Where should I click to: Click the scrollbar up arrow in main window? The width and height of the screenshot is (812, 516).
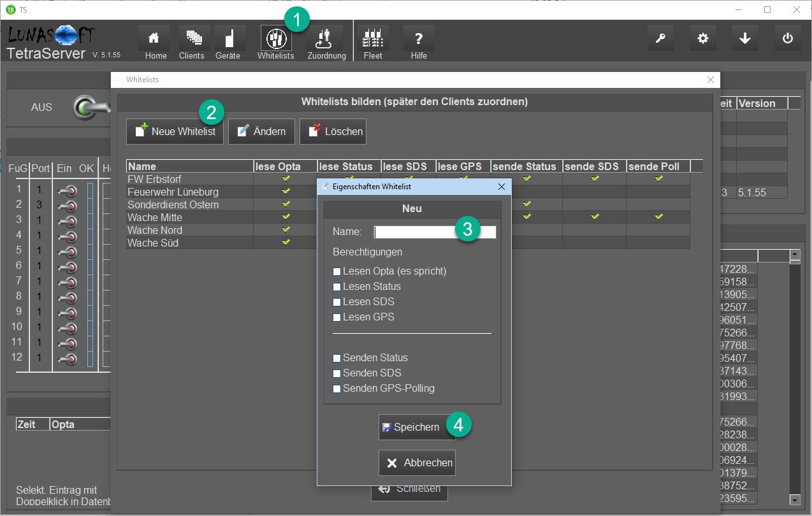[x=794, y=255]
